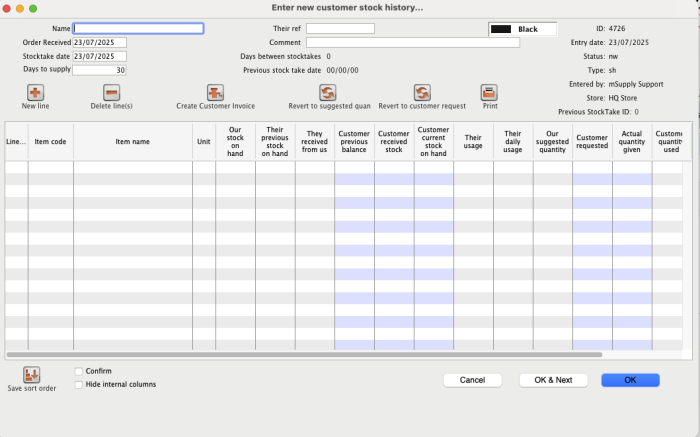Click Revert to customer request icon
The image size is (700, 437).
click(422, 93)
